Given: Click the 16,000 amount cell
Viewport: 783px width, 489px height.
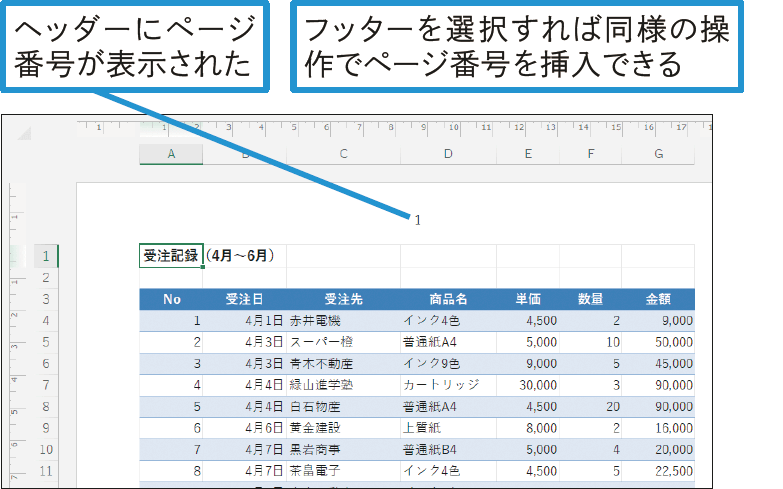Looking at the screenshot, I should [x=658, y=428].
